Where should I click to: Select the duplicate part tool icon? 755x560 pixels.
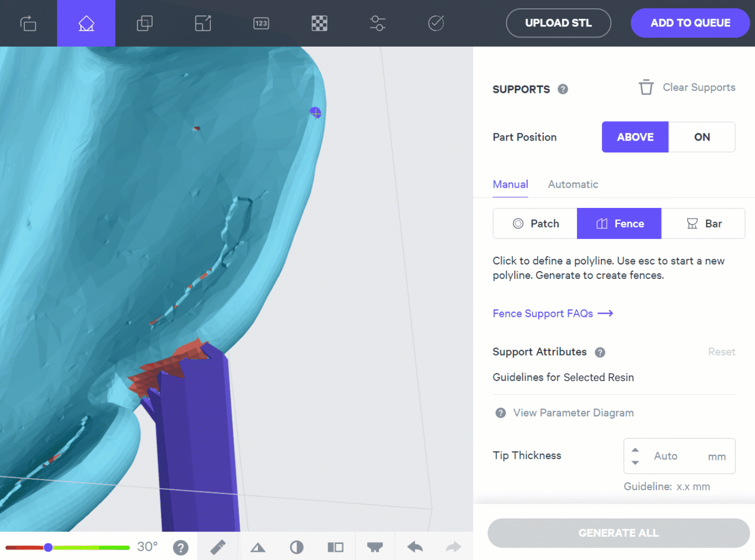tap(145, 23)
